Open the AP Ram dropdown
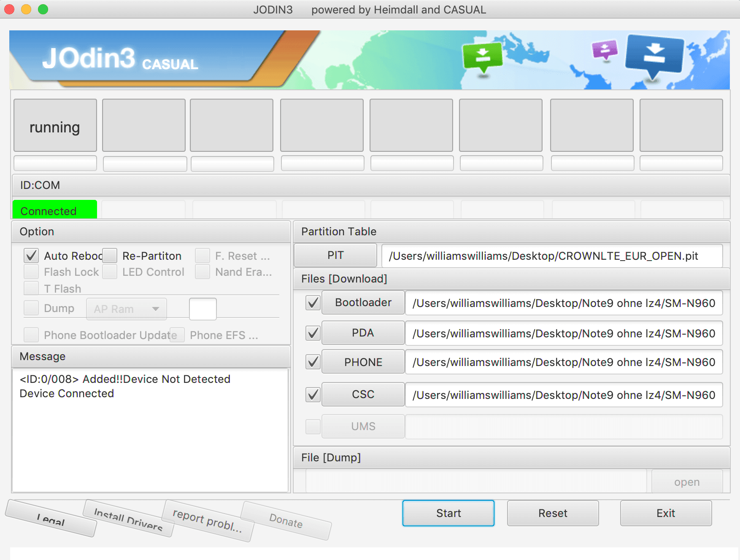This screenshot has height=560, width=740. click(127, 309)
